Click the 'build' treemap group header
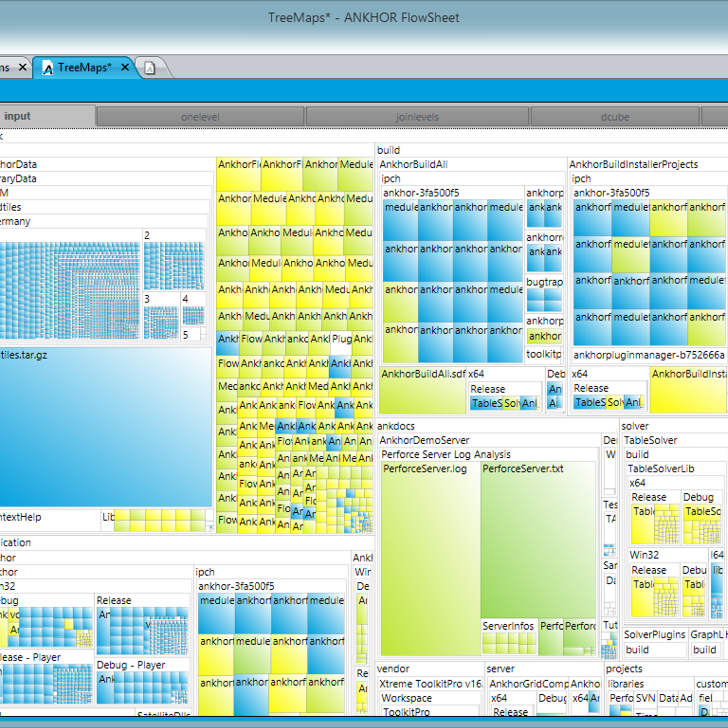728x728 pixels. click(x=389, y=150)
